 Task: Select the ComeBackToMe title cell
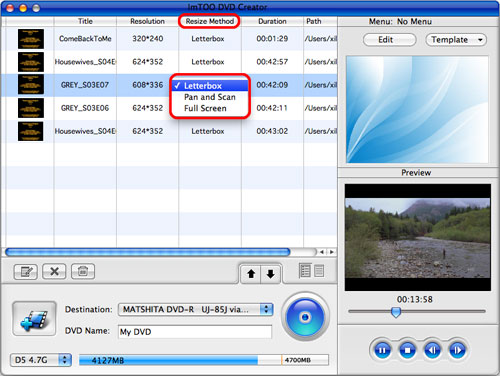(85, 39)
